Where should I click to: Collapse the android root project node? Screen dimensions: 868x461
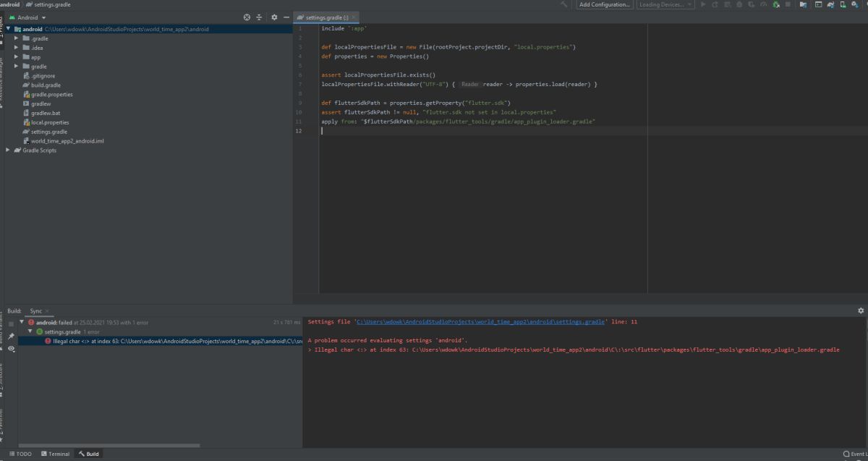pos(9,29)
